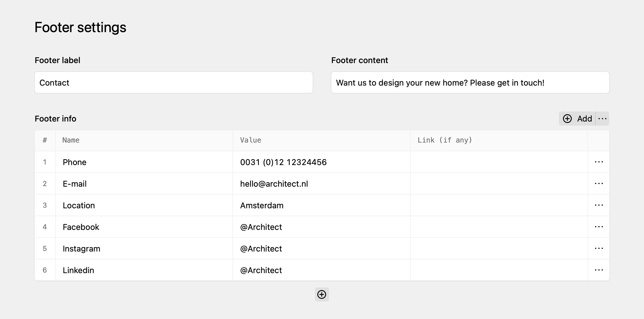Click the row number 5 handle
Screen dimensions: 644x319
point(45,249)
